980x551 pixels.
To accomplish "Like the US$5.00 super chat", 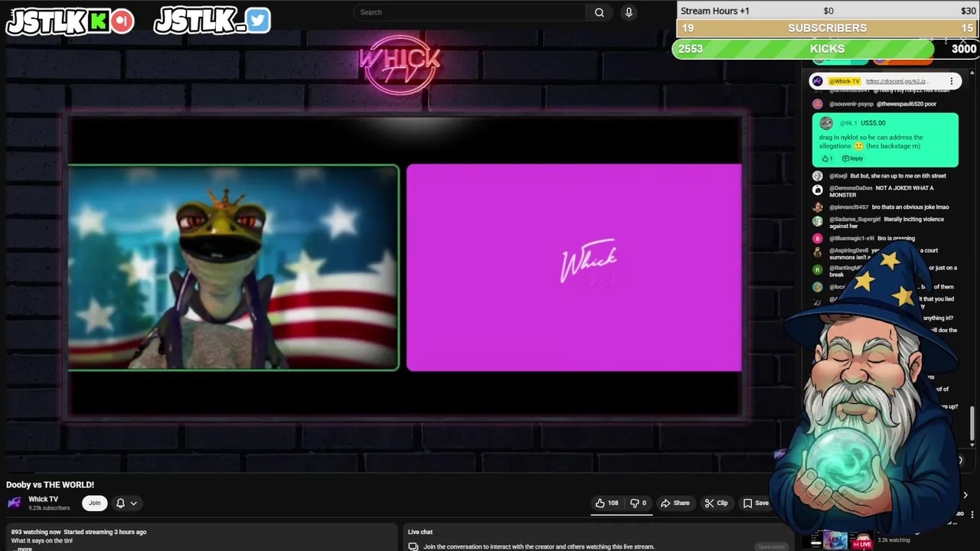I will coord(827,158).
